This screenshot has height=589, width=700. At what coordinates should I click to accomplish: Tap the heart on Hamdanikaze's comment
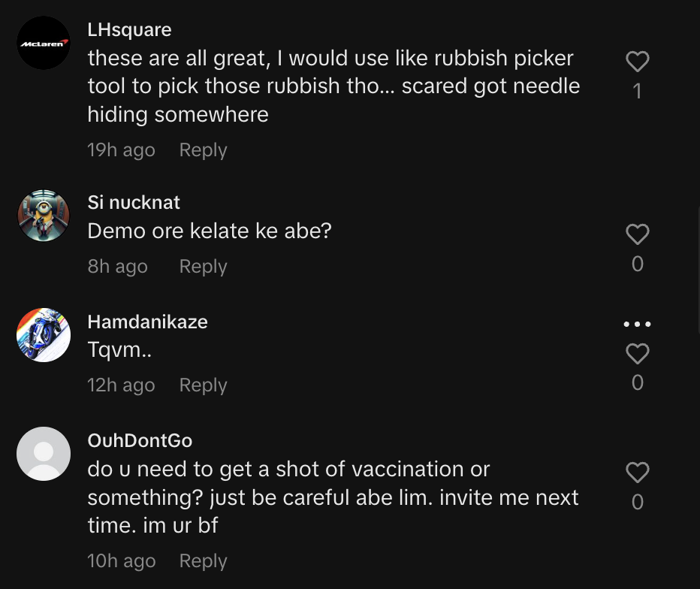[x=637, y=353]
